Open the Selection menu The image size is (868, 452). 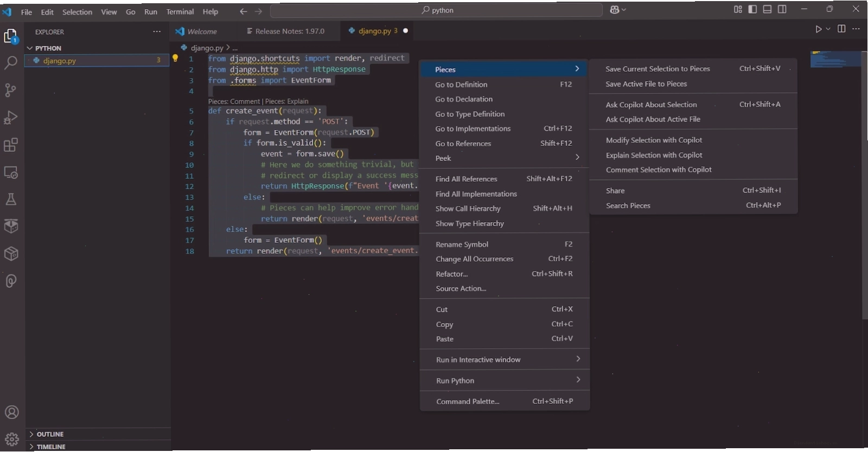pyautogui.click(x=77, y=12)
